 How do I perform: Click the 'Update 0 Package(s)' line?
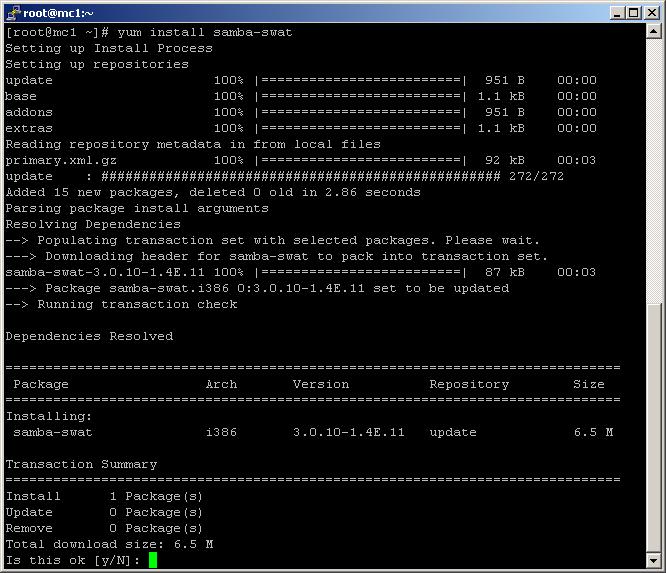(x=104, y=513)
